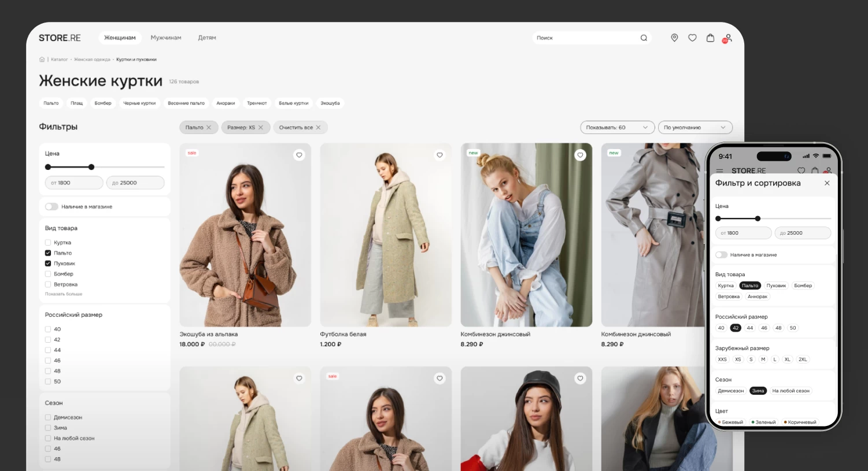The image size is (868, 471).
Task: Open the wishlist heart in header
Action: 692,38
